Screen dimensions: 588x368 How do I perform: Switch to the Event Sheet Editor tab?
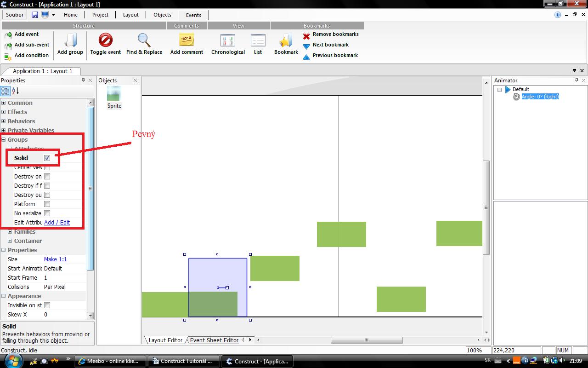tap(214, 340)
